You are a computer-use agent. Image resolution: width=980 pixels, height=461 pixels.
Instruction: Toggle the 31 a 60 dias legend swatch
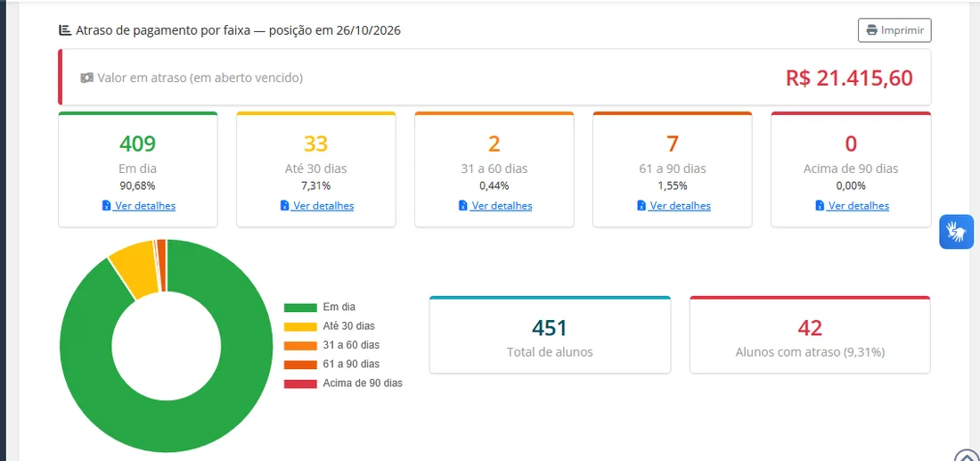[x=300, y=345]
